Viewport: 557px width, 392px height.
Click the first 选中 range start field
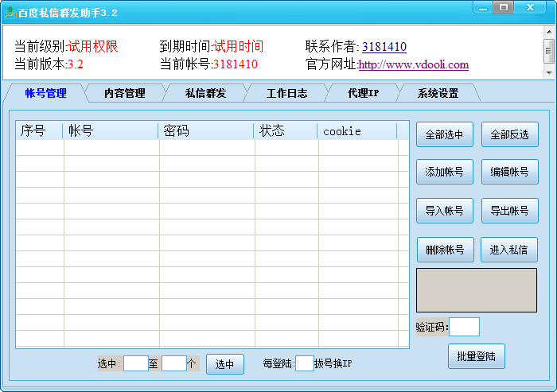tap(136, 363)
